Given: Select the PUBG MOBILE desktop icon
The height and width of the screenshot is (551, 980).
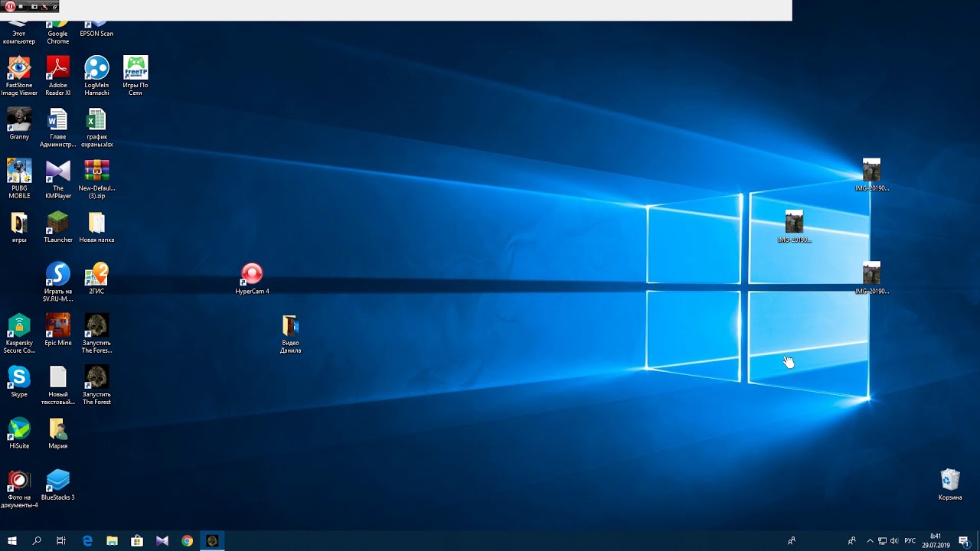Looking at the screenshot, I should point(19,178).
